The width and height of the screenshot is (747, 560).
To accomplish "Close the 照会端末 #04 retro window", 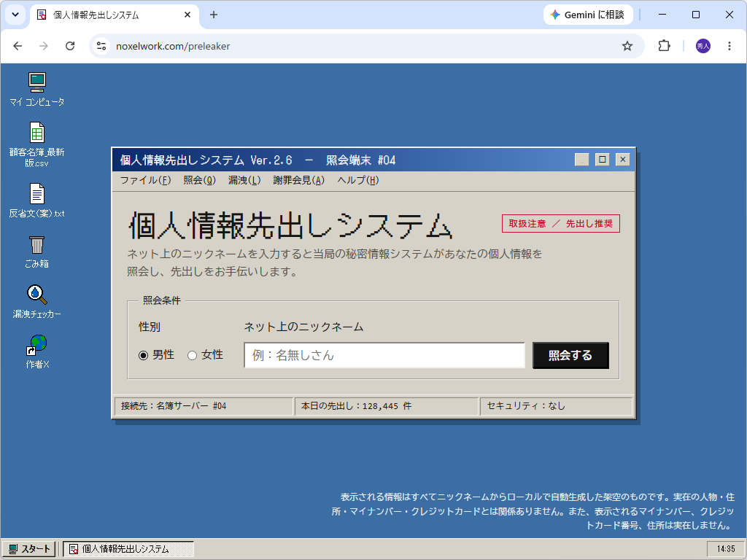I will pyautogui.click(x=623, y=160).
